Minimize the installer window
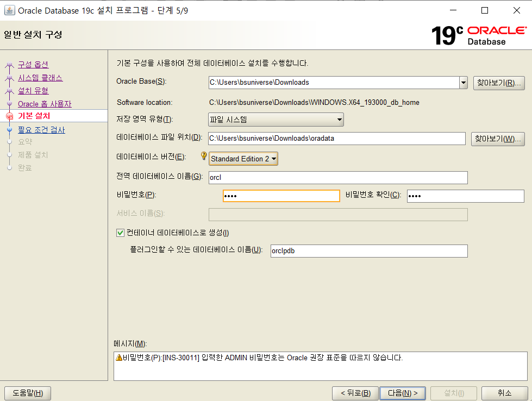Screen dimensions: 532x401 coord(453,10)
